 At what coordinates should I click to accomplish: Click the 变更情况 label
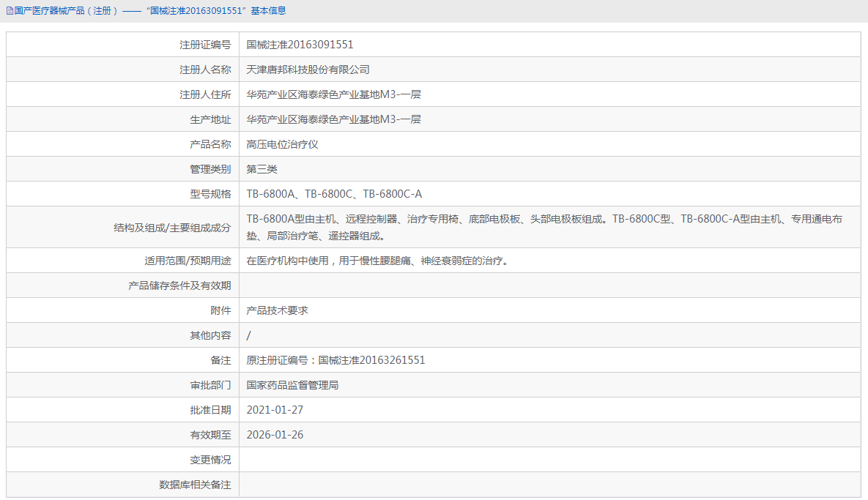(210, 460)
